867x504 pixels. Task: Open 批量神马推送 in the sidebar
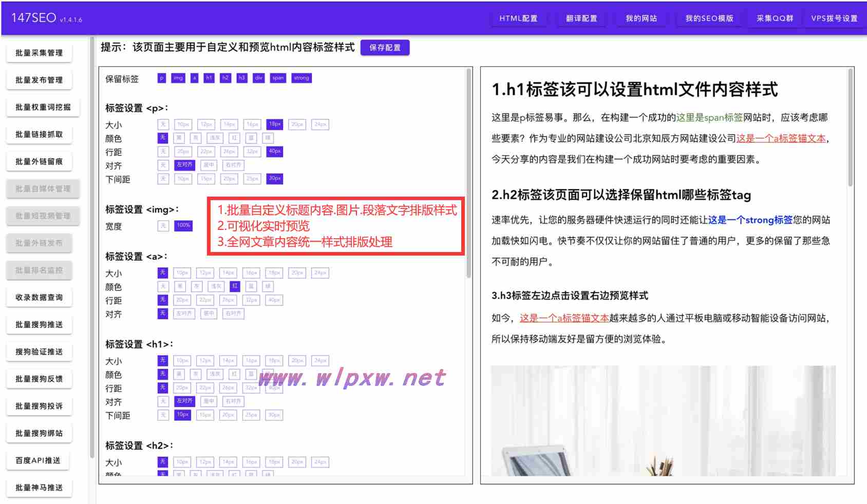click(39, 488)
